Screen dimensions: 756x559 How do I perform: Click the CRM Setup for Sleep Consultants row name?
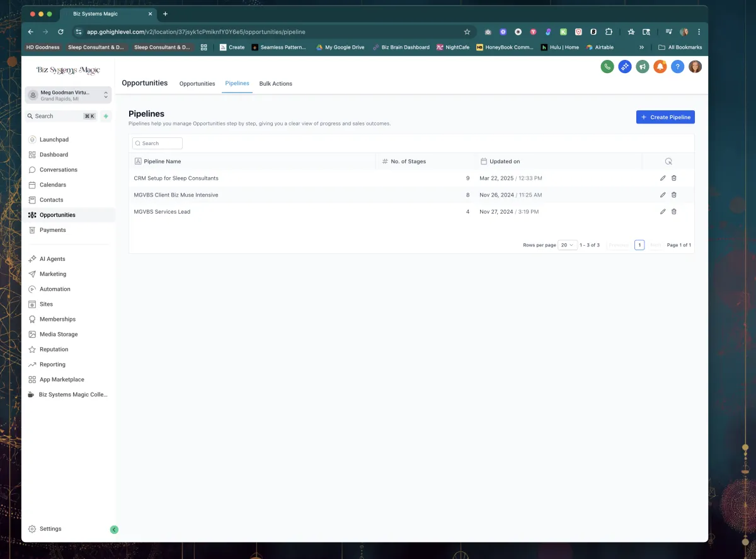point(176,178)
